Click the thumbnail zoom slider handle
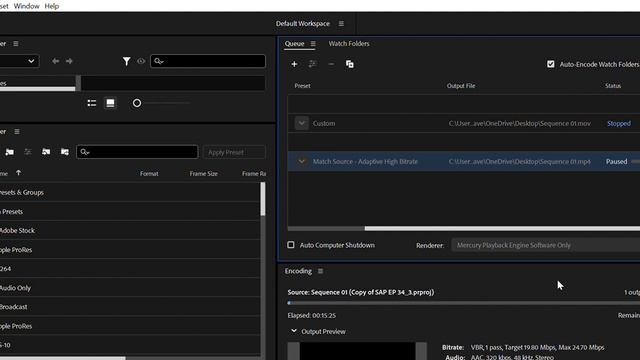Screen dimensions: 640x360 coord(137,103)
